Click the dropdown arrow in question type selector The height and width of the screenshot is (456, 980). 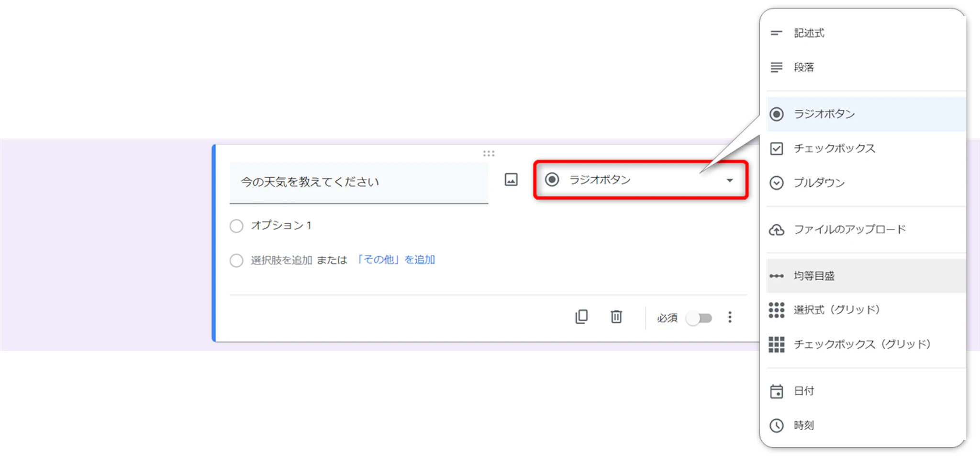730,181
